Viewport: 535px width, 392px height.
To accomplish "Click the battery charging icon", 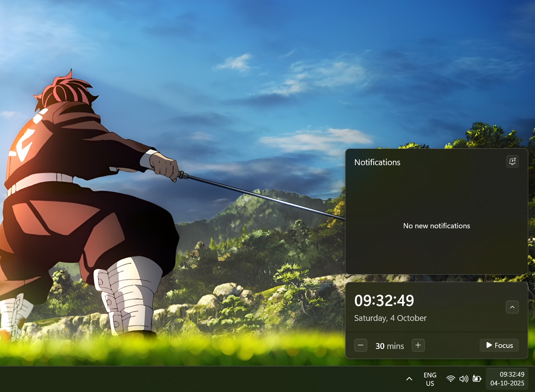I will coord(477,379).
